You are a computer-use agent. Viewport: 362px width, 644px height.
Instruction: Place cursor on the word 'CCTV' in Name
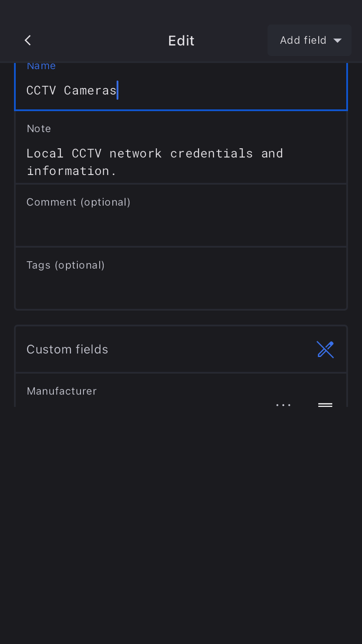tap(41, 91)
